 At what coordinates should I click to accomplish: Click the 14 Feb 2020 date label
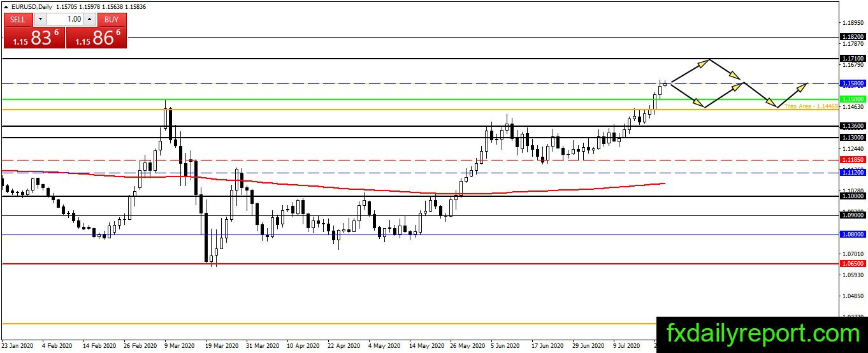point(99,346)
